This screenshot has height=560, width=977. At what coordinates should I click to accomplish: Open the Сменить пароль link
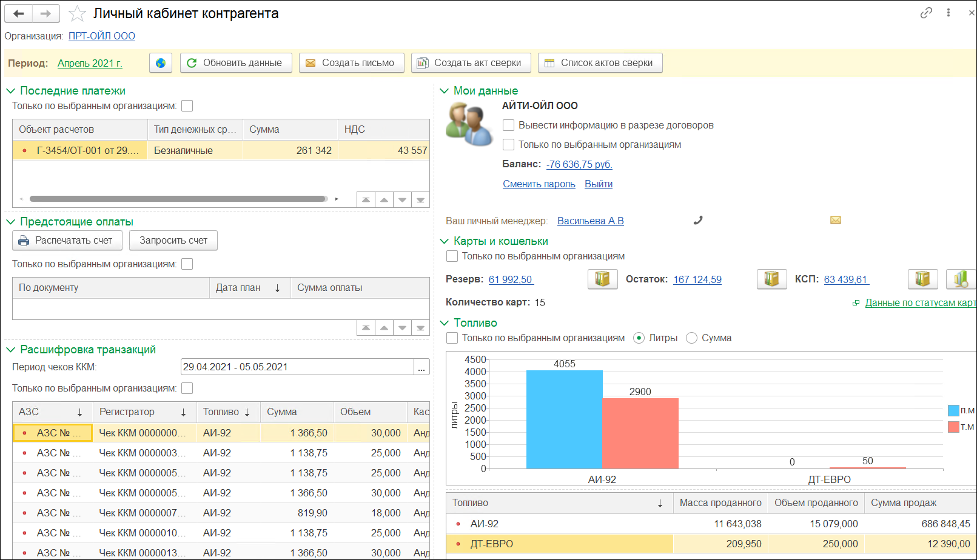pos(539,184)
